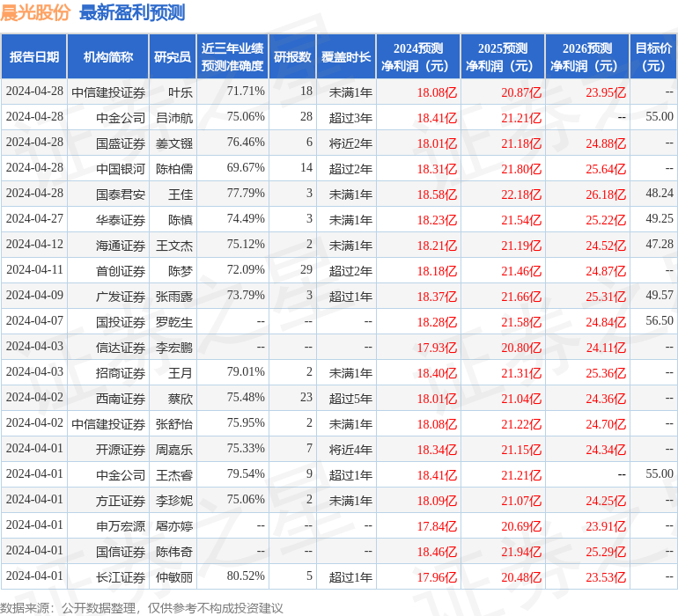The width and height of the screenshot is (678, 616).
Task: Click the 晨光股份 title text
Action: pos(34,12)
